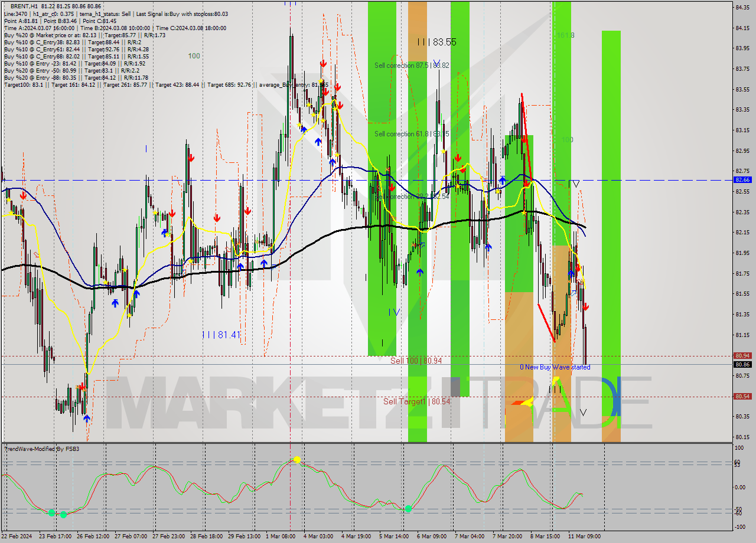Screen dimensions: 756x543
Task: Select the current price 80.86 tag
Action: point(742,364)
